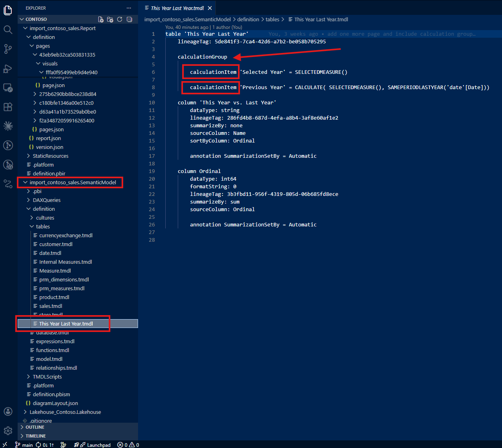Open date.tmdl file
This screenshot has height=448, width=502.
(50, 253)
